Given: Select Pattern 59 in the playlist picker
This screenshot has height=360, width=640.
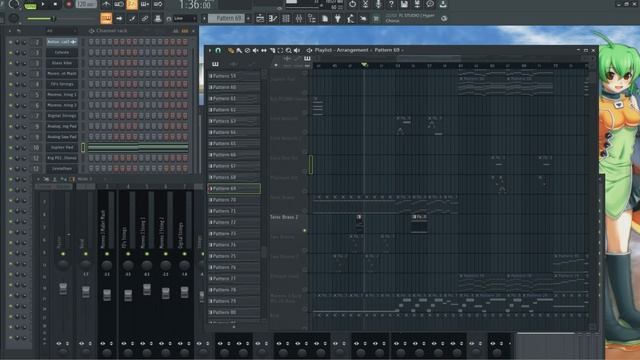Looking at the screenshot, I should tap(234, 76).
